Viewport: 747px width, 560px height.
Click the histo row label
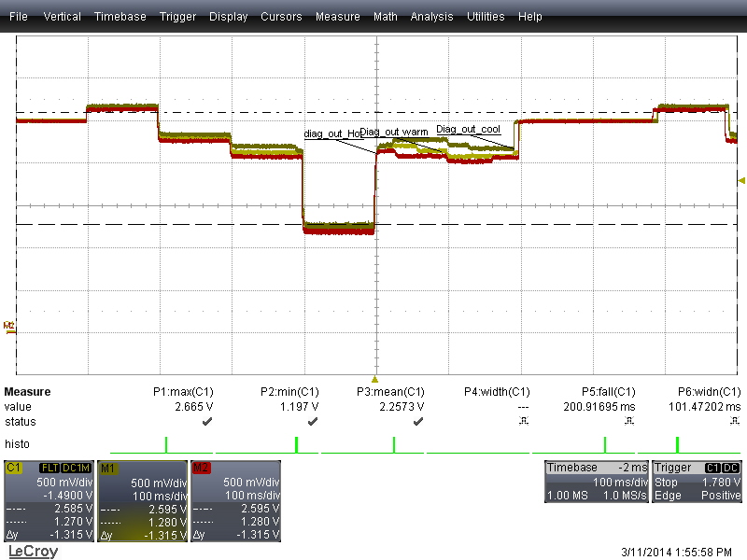coord(17,444)
